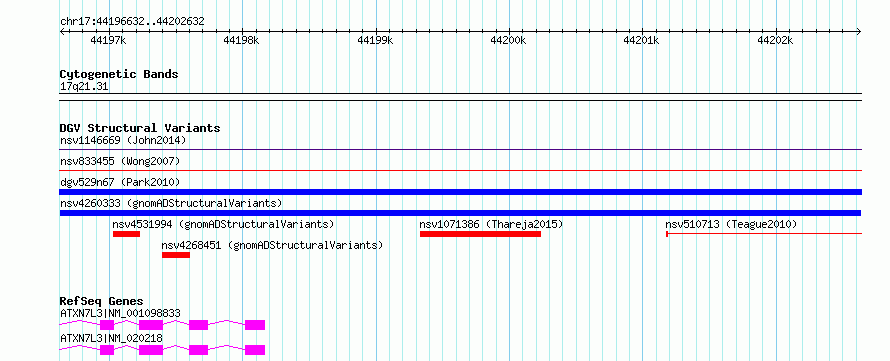This screenshot has height=361, width=890.
Task: Select the blue bar for nsv4260333
Action: pos(460,213)
